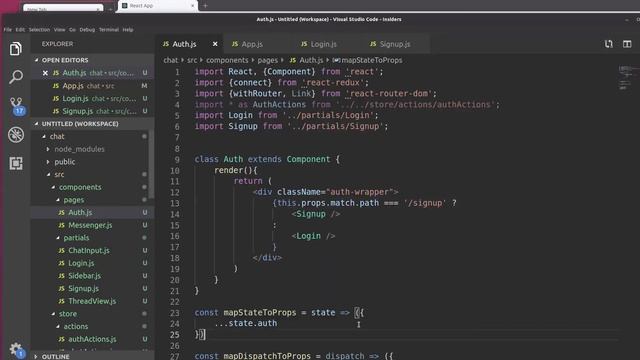Click the explorer sidebar scrollbar
Screen dimensions: 640x360
[151, 163]
